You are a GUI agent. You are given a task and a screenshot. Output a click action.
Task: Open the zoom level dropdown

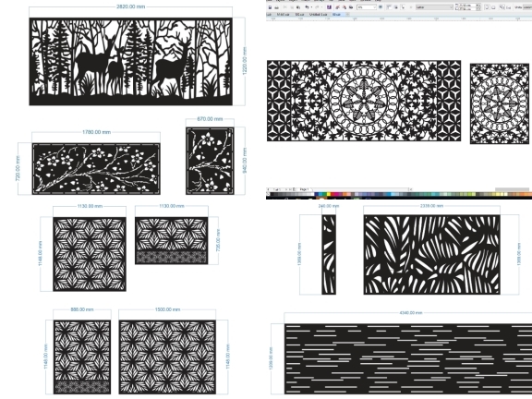click(x=374, y=7)
